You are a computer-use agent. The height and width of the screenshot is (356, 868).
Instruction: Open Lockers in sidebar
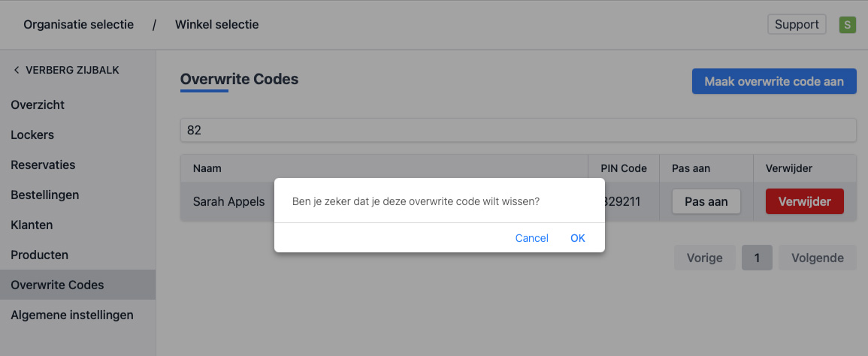(x=32, y=135)
